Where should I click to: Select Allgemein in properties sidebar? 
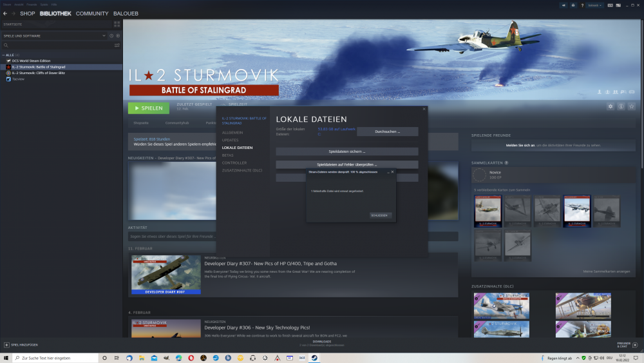coord(232,133)
